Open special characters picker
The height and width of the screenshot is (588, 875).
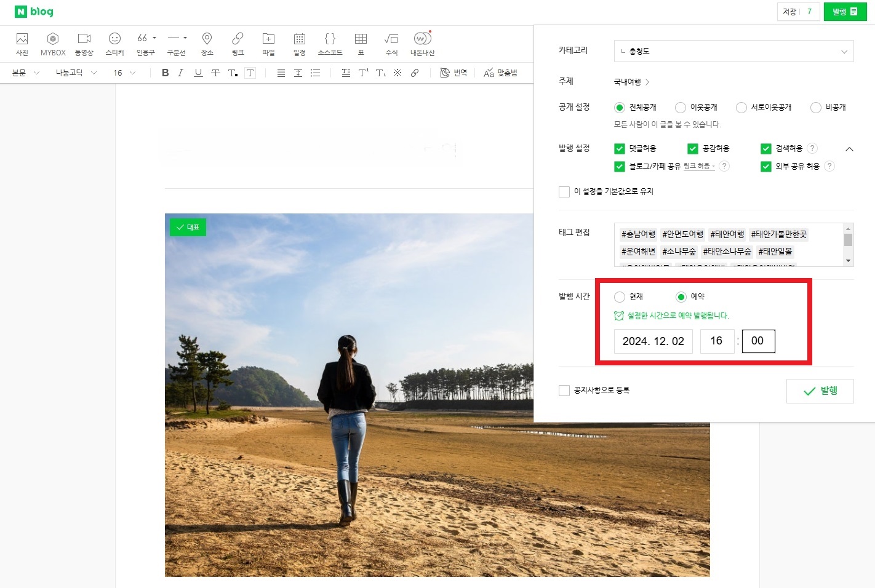tap(398, 73)
